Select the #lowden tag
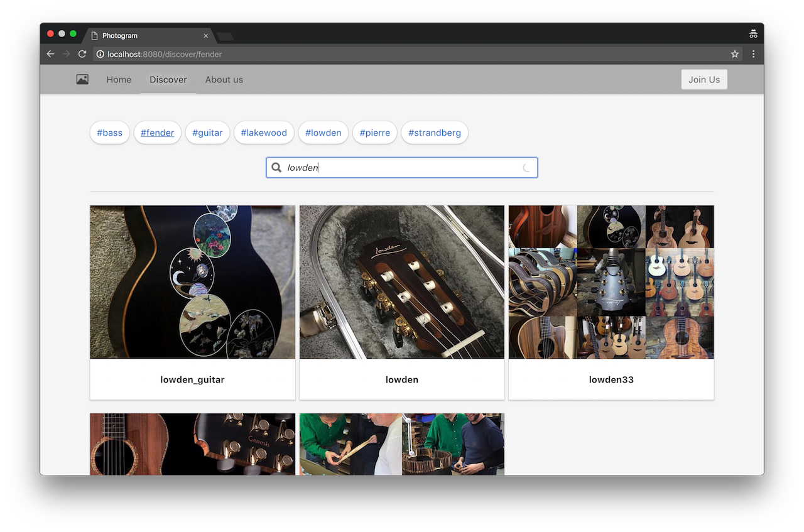The width and height of the screenshot is (804, 532). (x=323, y=133)
